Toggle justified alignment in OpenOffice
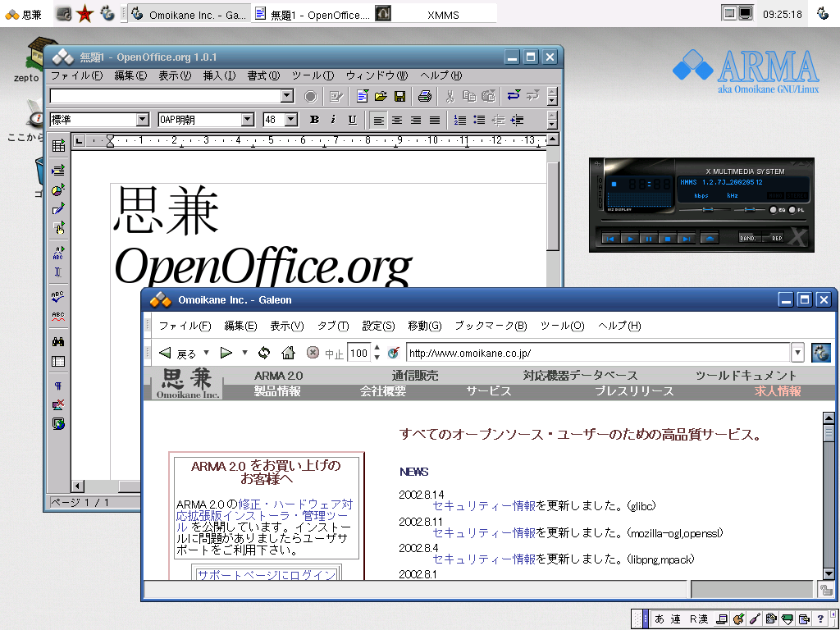Viewport: 840px width, 630px height. pyautogui.click(x=435, y=120)
